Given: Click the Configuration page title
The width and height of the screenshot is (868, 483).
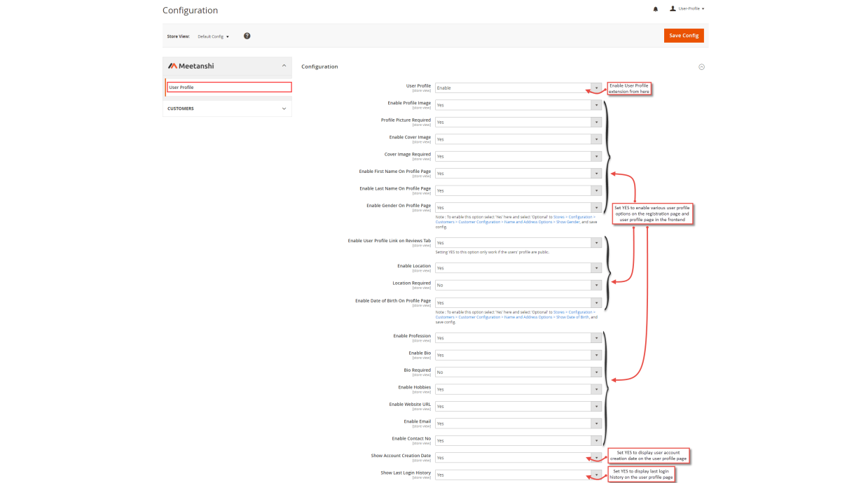Looking at the screenshot, I should pyautogui.click(x=190, y=10).
